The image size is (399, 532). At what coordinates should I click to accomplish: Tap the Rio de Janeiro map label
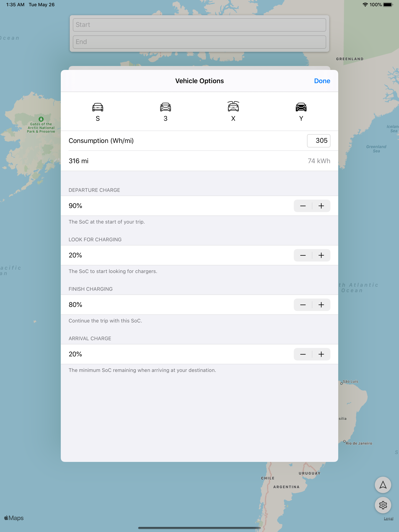point(358,443)
